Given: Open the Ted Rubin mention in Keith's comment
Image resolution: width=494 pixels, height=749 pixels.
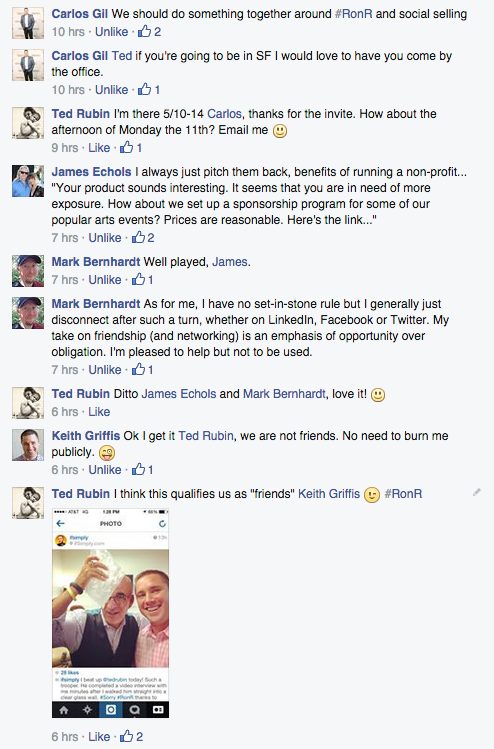Looking at the screenshot, I should click(x=206, y=436).
